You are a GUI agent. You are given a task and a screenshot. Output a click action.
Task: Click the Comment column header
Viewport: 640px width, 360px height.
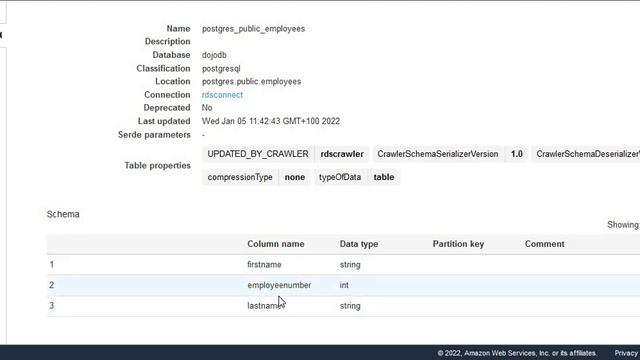click(544, 244)
